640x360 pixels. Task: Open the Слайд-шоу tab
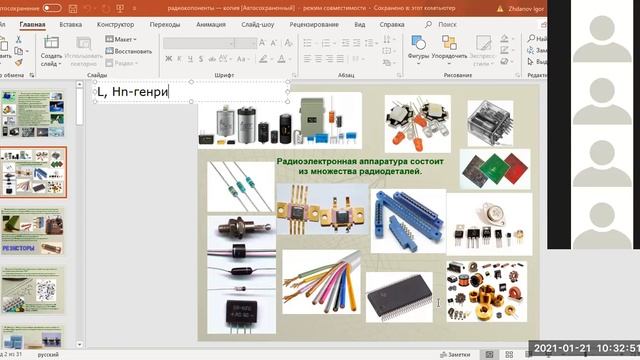click(258, 24)
